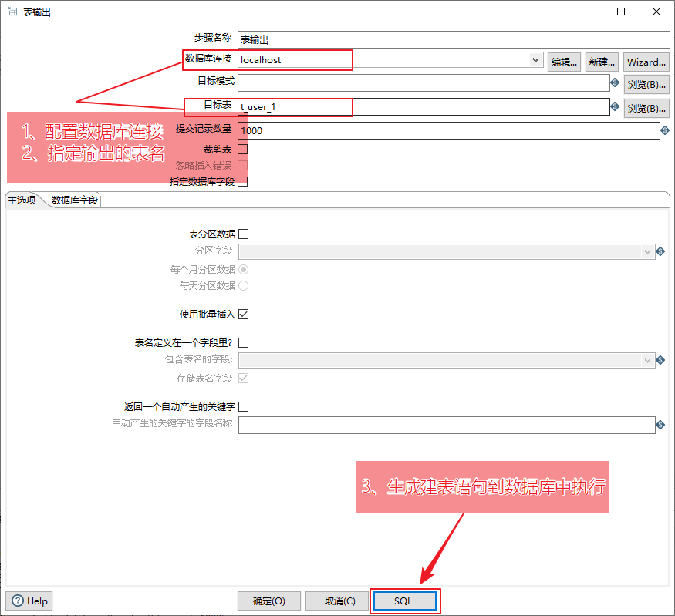Click the variable icon beside 包含表名的字段 dropdown
The width and height of the screenshot is (675, 616).
coord(660,359)
